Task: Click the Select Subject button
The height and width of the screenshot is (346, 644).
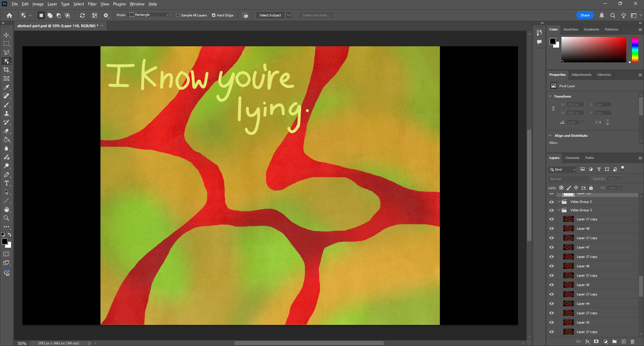Action: pyautogui.click(x=270, y=15)
